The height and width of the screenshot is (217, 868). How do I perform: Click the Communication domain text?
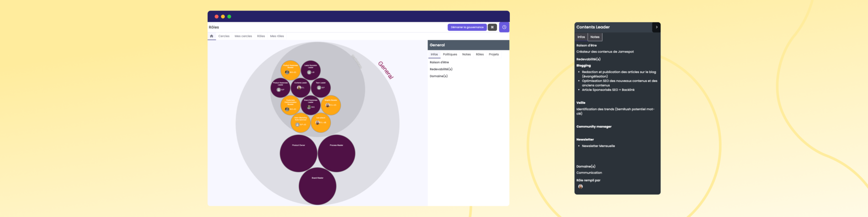[589, 173]
